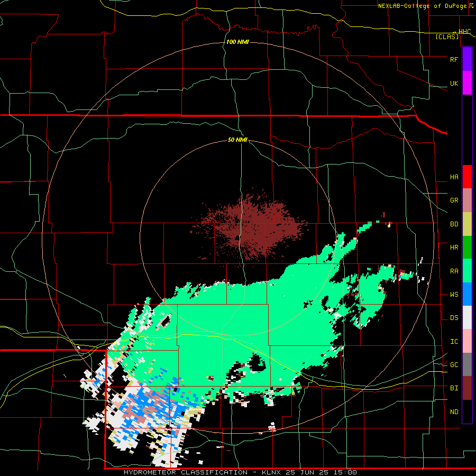
Task: Click the HA legend label
Action: tap(454, 177)
